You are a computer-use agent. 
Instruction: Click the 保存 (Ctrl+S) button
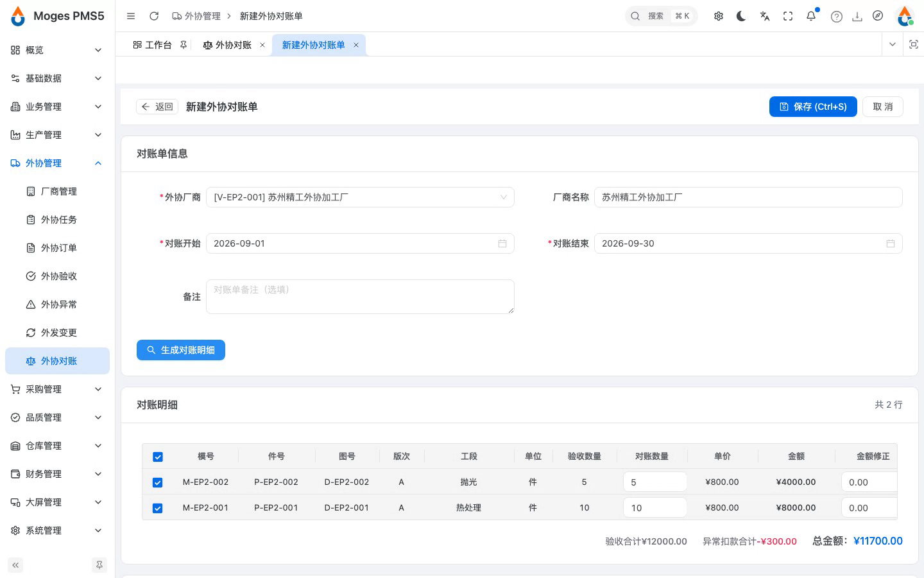813,107
